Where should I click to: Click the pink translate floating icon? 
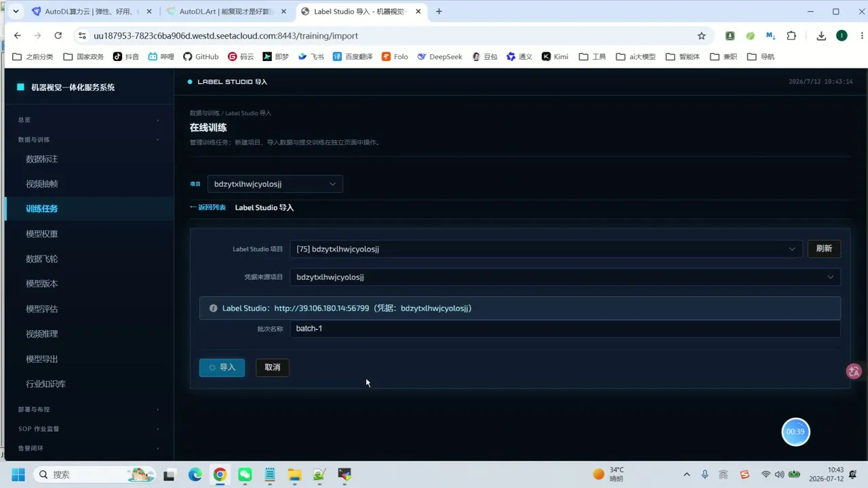pyautogui.click(x=854, y=371)
